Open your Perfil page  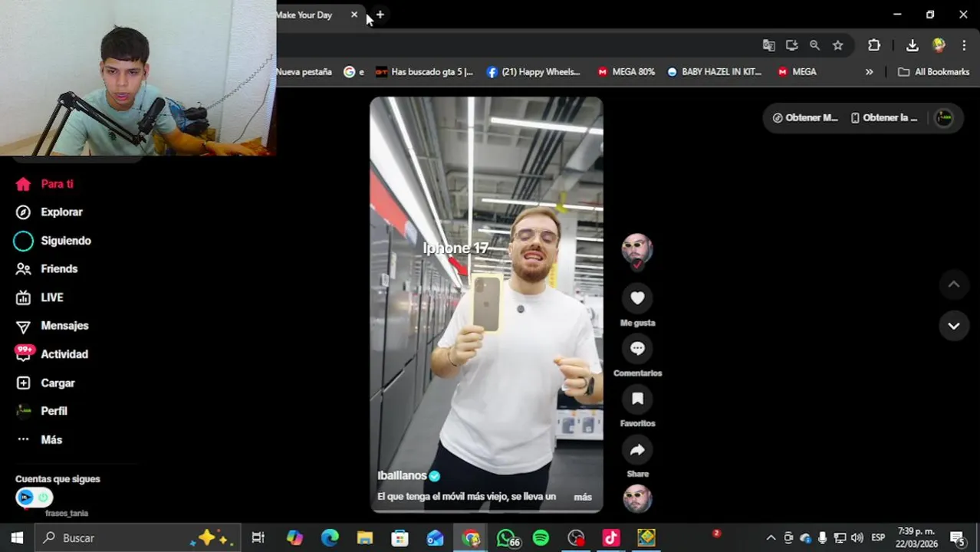[x=42, y=411]
